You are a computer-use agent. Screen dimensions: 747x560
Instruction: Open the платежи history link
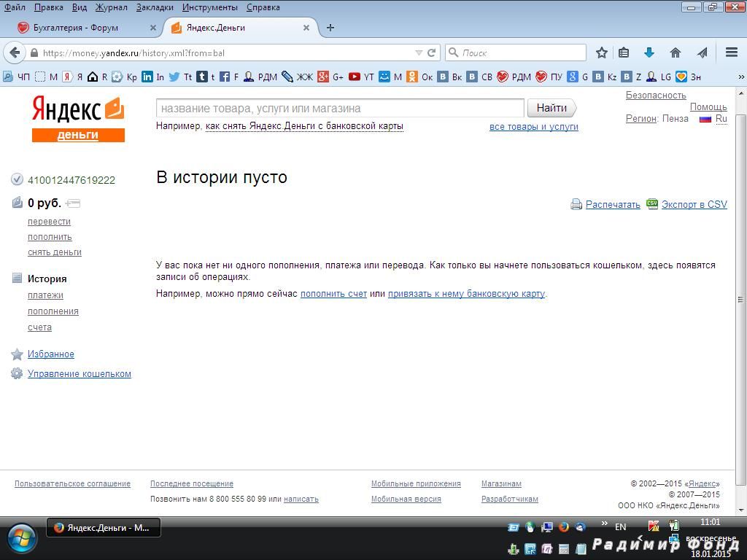pyautogui.click(x=45, y=295)
